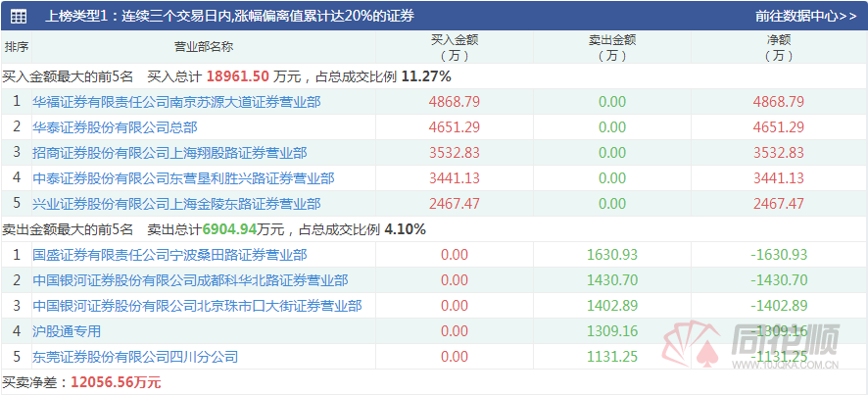Screen dimensions: 868x396
Task: Click the 沪股通专用 link
Action: 67,331
